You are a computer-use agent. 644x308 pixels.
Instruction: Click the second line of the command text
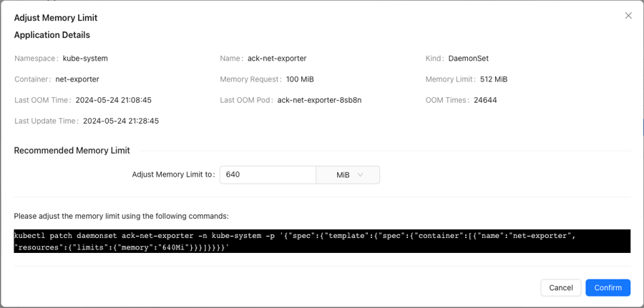pyautogui.click(x=121, y=247)
